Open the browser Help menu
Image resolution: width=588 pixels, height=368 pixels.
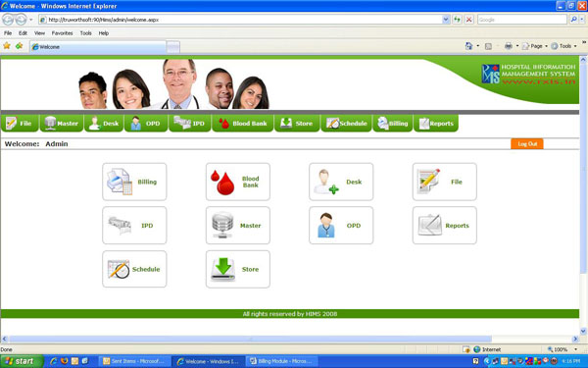[x=104, y=33]
